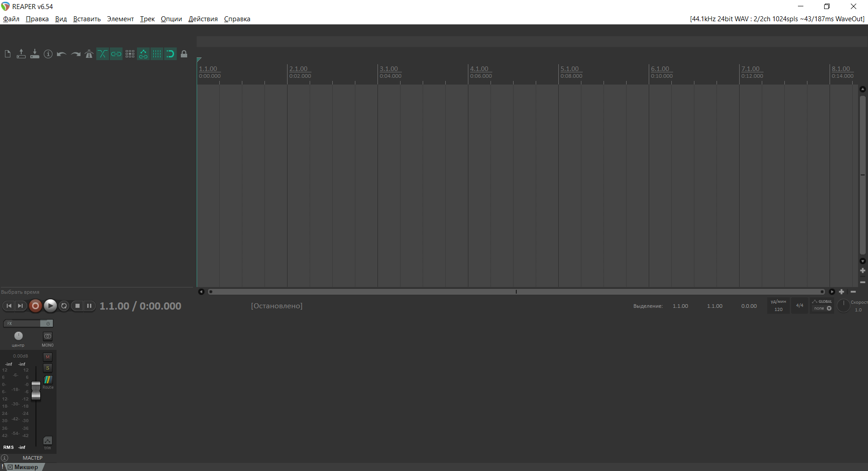The image size is (868, 471).
Task: Open project settings info icon in toolbar
Action: 48,54
